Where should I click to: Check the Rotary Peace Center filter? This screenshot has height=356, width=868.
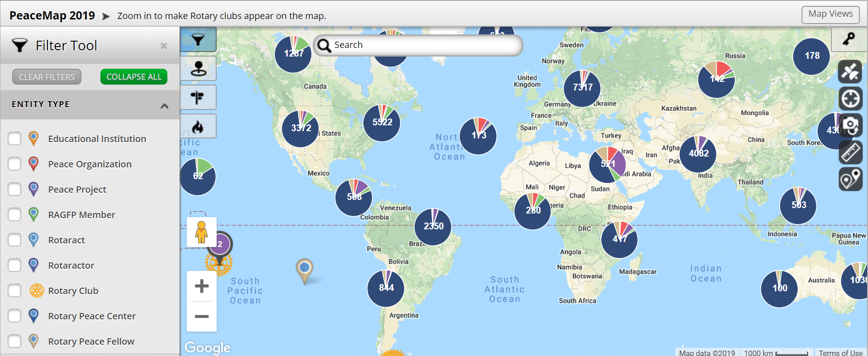pos(15,316)
